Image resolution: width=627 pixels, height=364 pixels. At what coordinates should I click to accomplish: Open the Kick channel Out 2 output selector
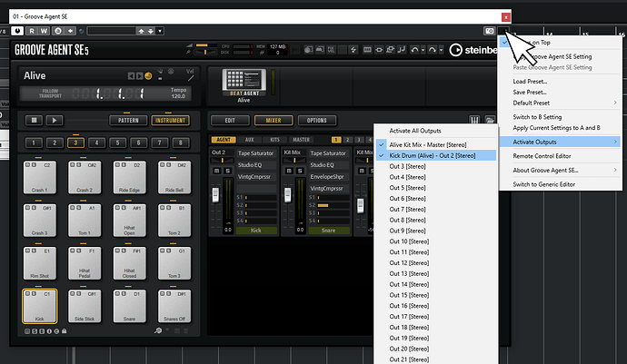(223, 152)
